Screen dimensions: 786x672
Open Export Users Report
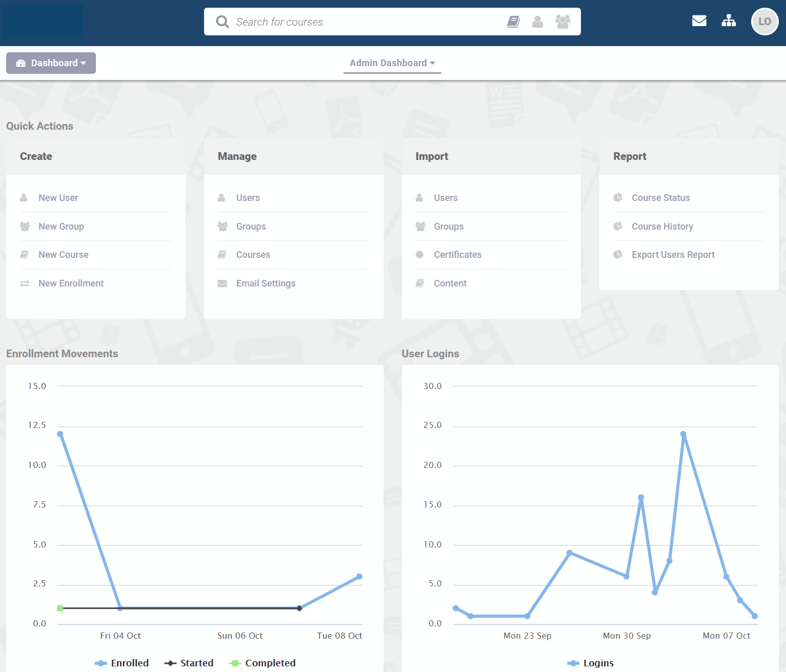click(x=673, y=255)
